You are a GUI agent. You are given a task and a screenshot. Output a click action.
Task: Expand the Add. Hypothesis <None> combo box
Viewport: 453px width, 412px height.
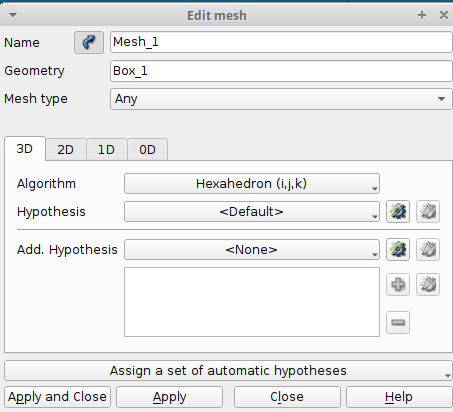(x=252, y=250)
